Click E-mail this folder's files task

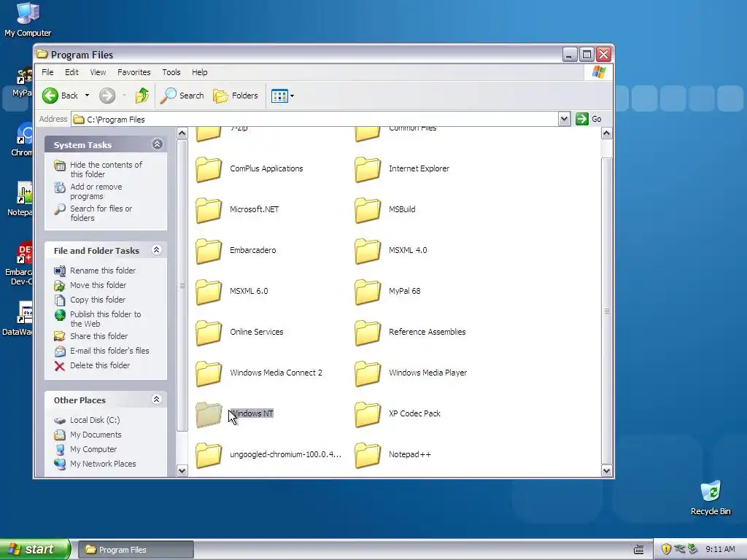pyautogui.click(x=109, y=351)
